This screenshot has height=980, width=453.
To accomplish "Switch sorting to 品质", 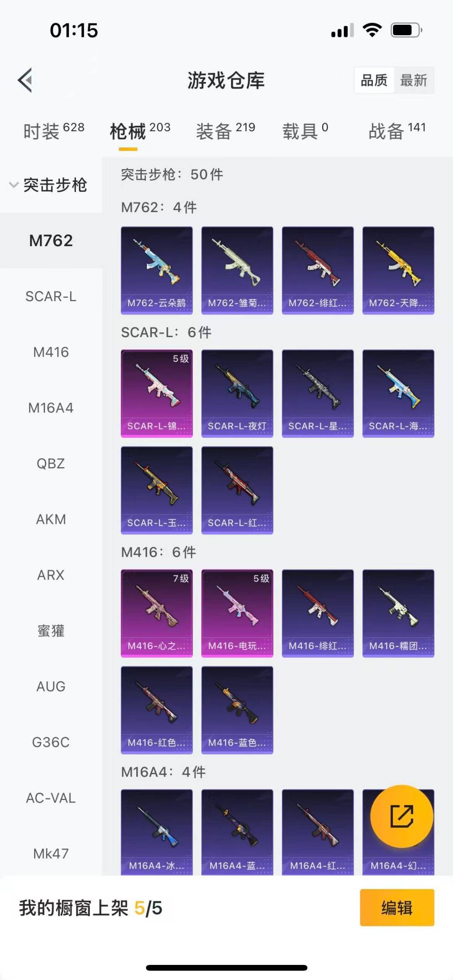I will (x=374, y=80).
